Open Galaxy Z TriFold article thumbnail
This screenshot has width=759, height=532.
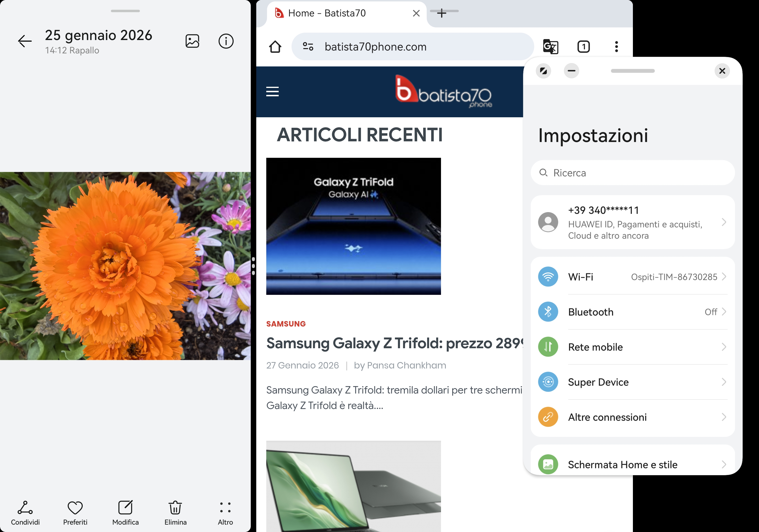tap(353, 226)
